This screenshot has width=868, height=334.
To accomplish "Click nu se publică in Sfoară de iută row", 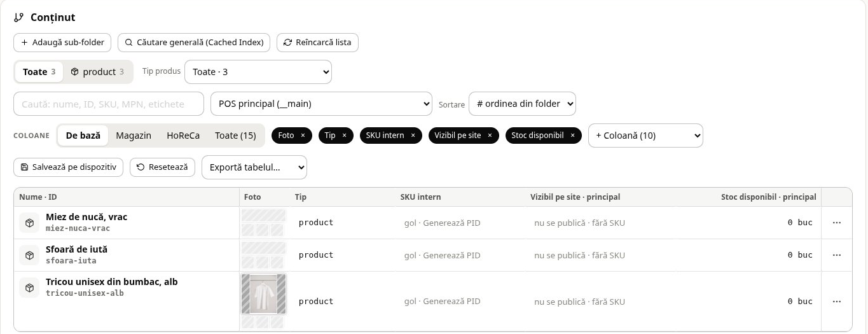I will pos(560,256).
